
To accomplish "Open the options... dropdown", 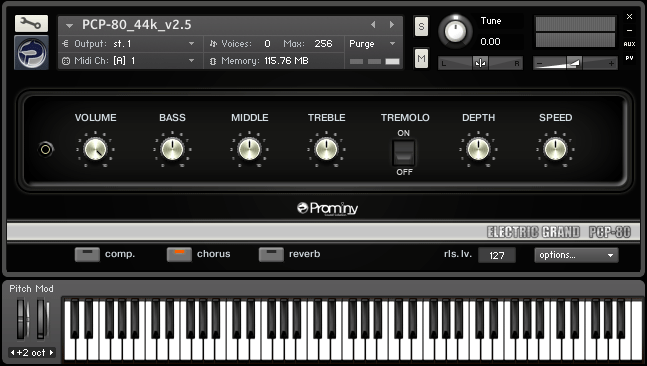I will (576, 255).
